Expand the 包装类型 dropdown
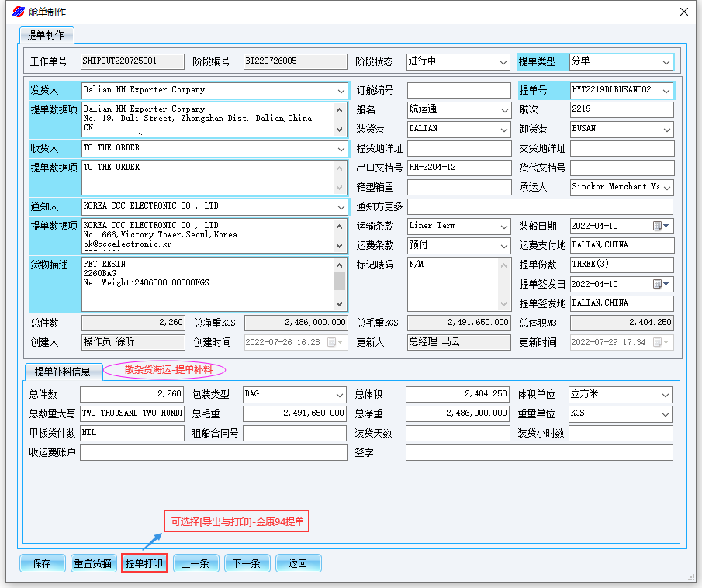The height and width of the screenshot is (588, 702). 340,394
